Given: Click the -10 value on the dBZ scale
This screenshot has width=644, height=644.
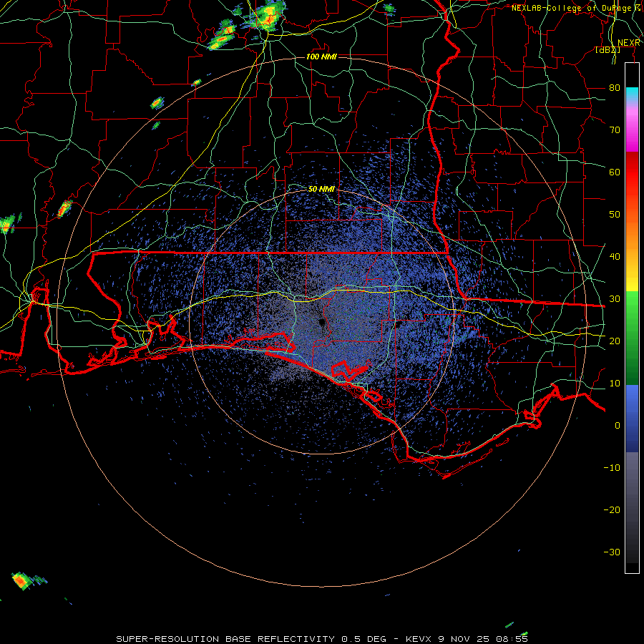Looking at the screenshot, I should [x=612, y=468].
